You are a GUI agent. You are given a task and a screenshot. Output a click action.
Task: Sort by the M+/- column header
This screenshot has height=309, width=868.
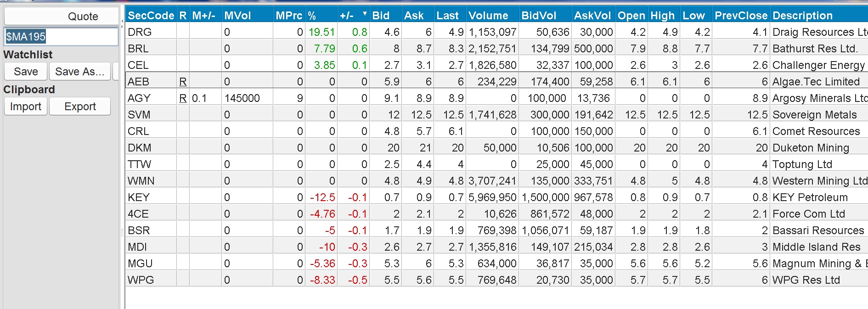tap(205, 15)
